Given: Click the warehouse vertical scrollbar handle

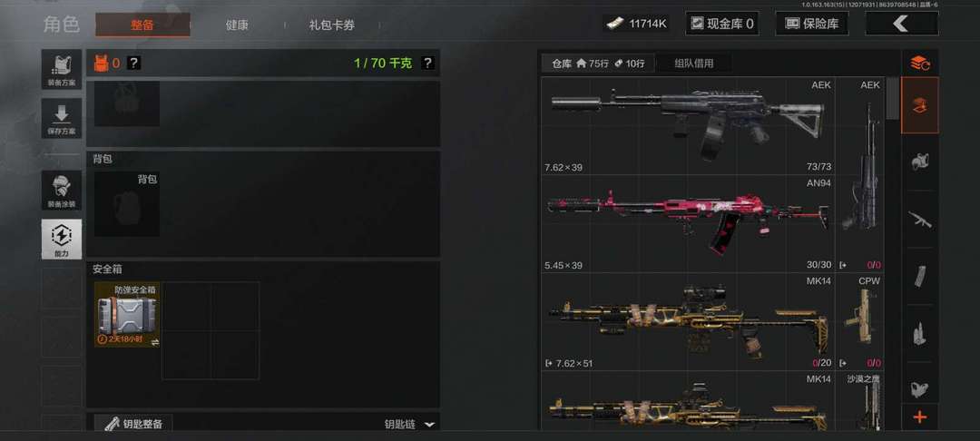Looking at the screenshot, I should click(893, 98).
